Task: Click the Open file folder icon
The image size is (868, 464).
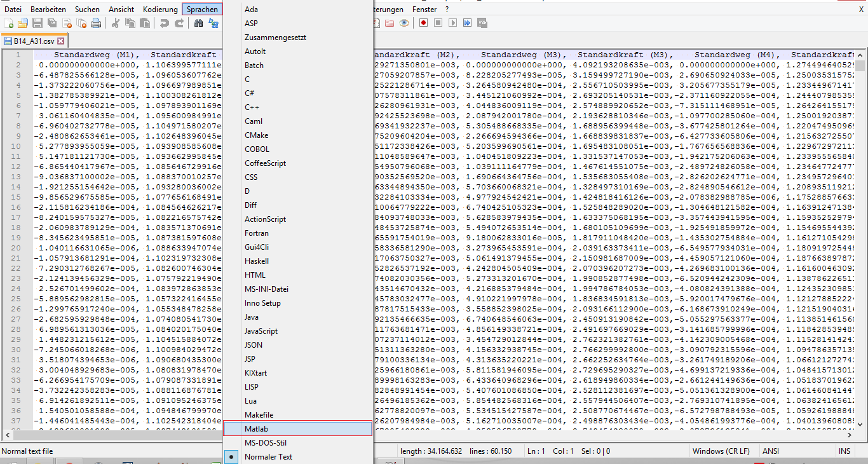Action: tap(23, 24)
